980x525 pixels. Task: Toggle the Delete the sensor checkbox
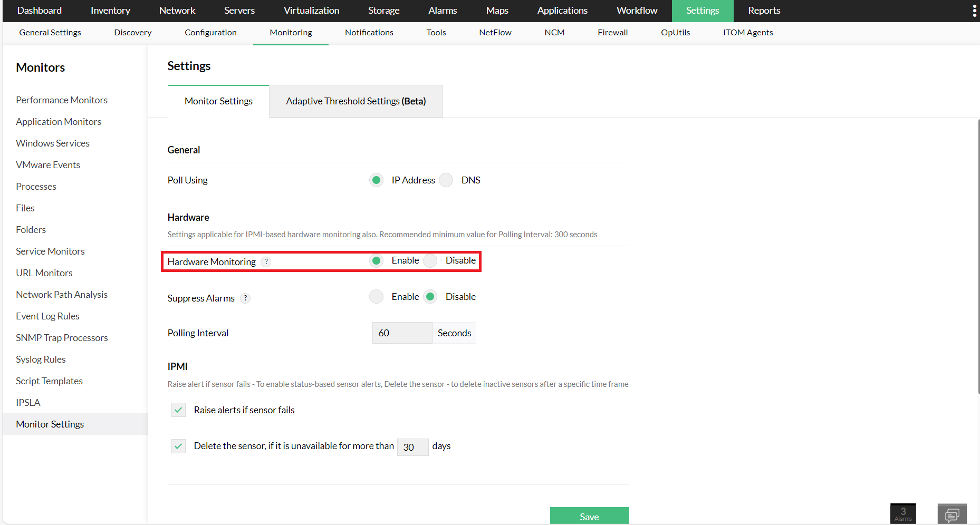tap(178, 446)
